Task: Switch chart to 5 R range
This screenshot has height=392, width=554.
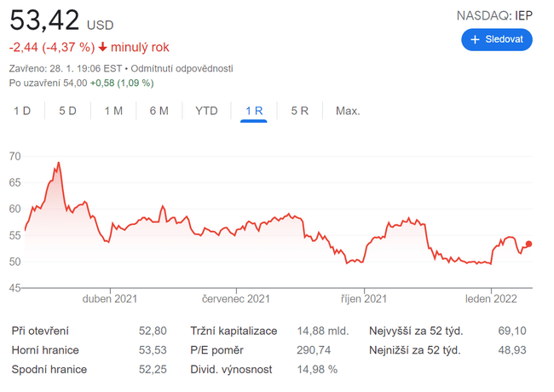Action: 299,111
